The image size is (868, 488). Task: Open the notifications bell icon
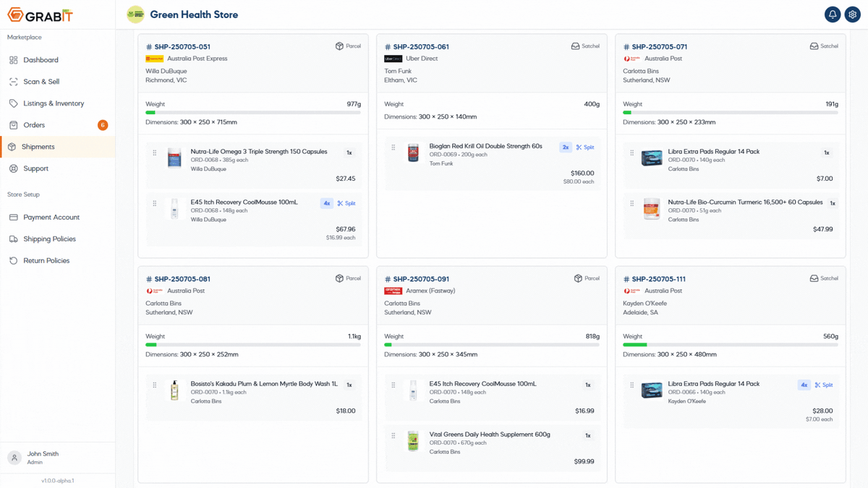(833, 14)
